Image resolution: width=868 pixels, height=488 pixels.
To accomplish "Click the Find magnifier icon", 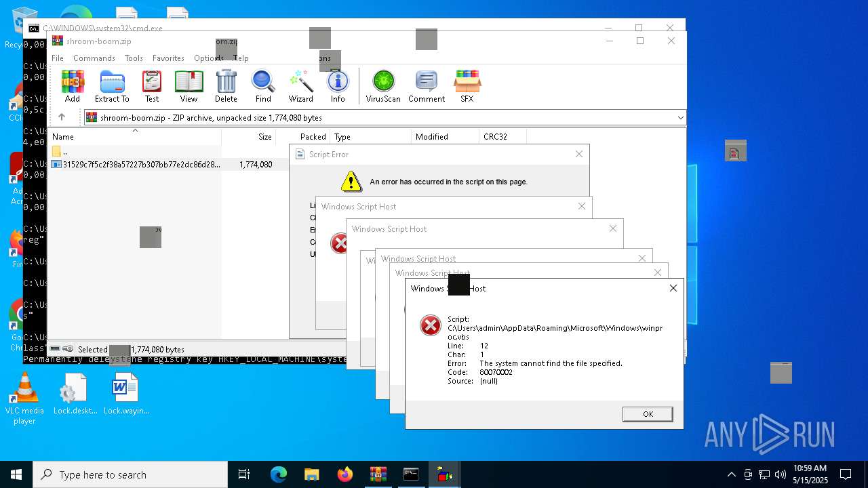I will tap(263, 87).
